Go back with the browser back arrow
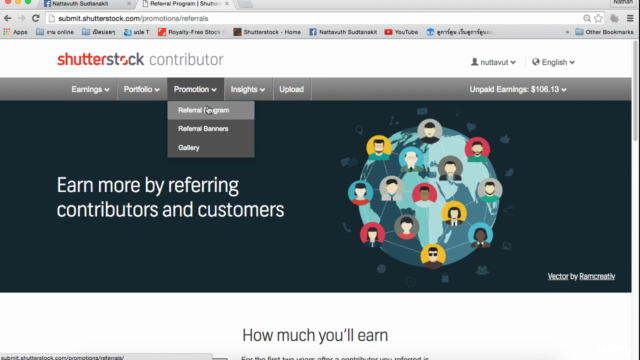 (7, 18)
